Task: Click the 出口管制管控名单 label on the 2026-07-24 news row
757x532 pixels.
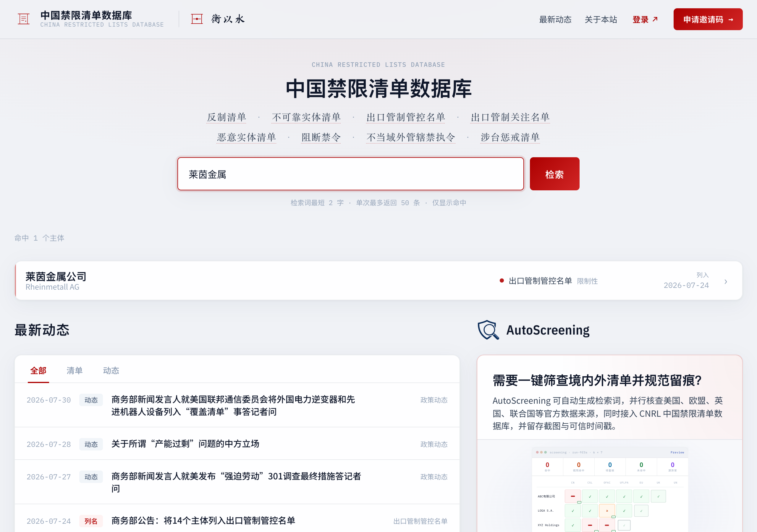Action: point(420,521)
